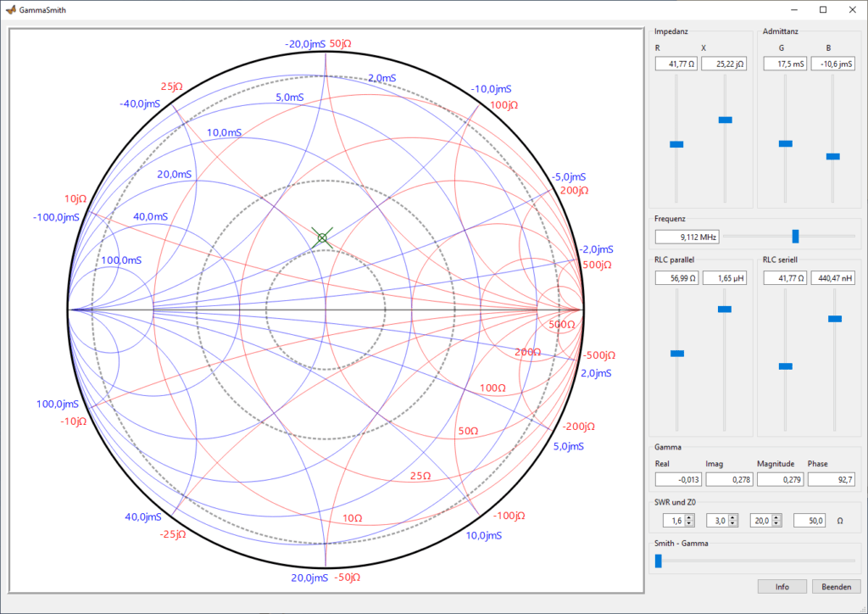This screenshot has height=614, width=868.
Task: Edit the R impedance field showing 41,77 Ω
Action: point(676,64)
